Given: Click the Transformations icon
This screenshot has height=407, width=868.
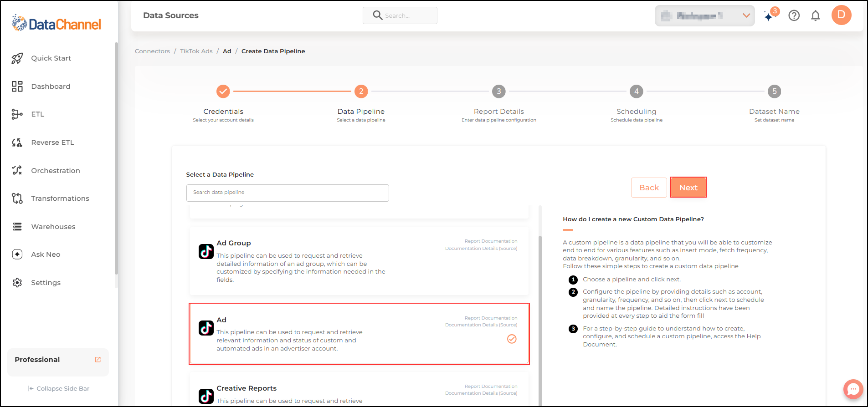Looking at the screenshot, I should pos(17,198).
